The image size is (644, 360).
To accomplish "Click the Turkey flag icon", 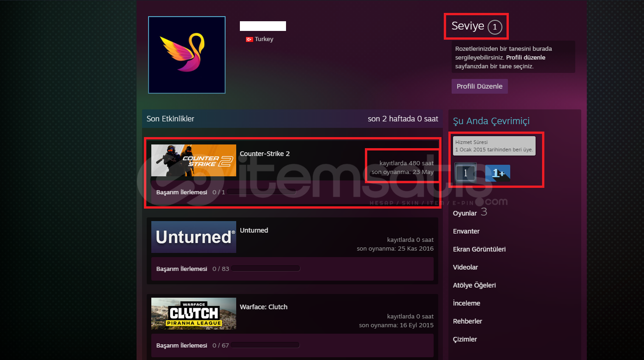I will coord(250,40).
